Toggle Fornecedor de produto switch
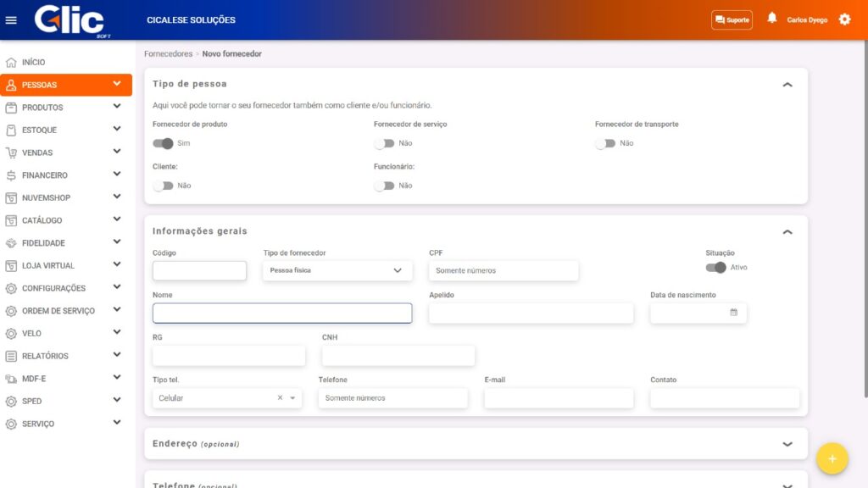The width and height of the screenshot is (868, 488). tap(163, 143)
